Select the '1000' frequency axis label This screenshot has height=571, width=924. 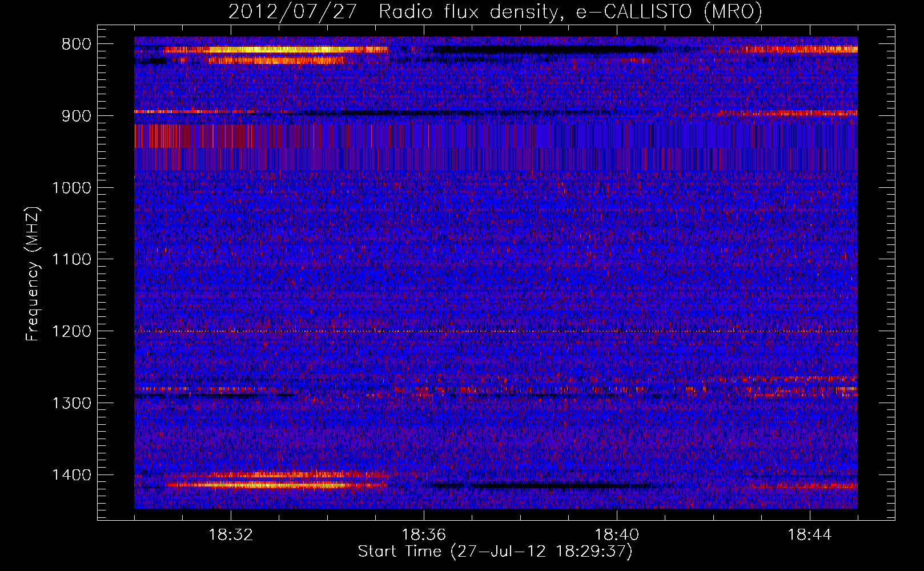click(x=71, y=188)
